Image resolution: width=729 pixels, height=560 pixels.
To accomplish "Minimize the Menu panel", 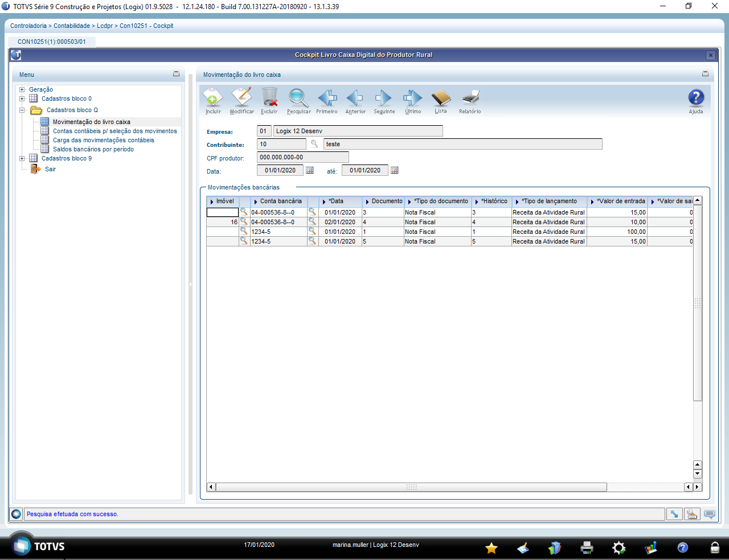I will pyautogui.click(x=176, y=73).
